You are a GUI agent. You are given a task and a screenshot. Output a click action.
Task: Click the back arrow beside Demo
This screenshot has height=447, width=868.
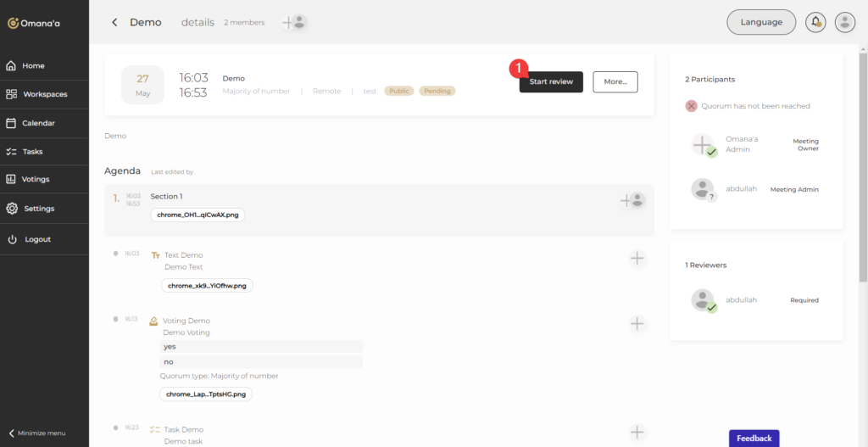click(x=114, y=23)
